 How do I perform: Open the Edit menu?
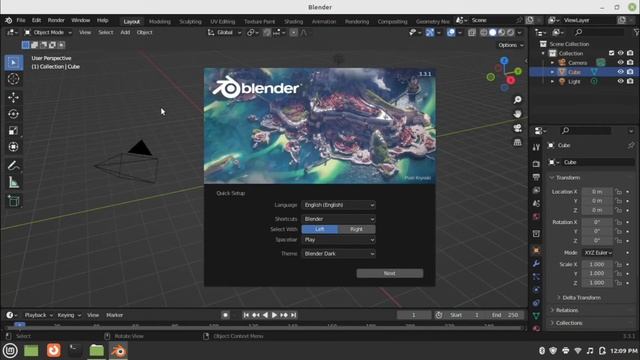(36, 20)
